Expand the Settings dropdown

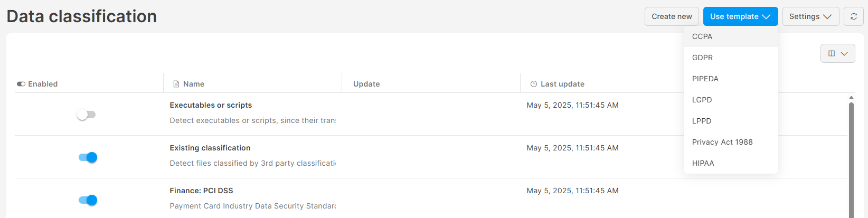[x=810, y=16]
